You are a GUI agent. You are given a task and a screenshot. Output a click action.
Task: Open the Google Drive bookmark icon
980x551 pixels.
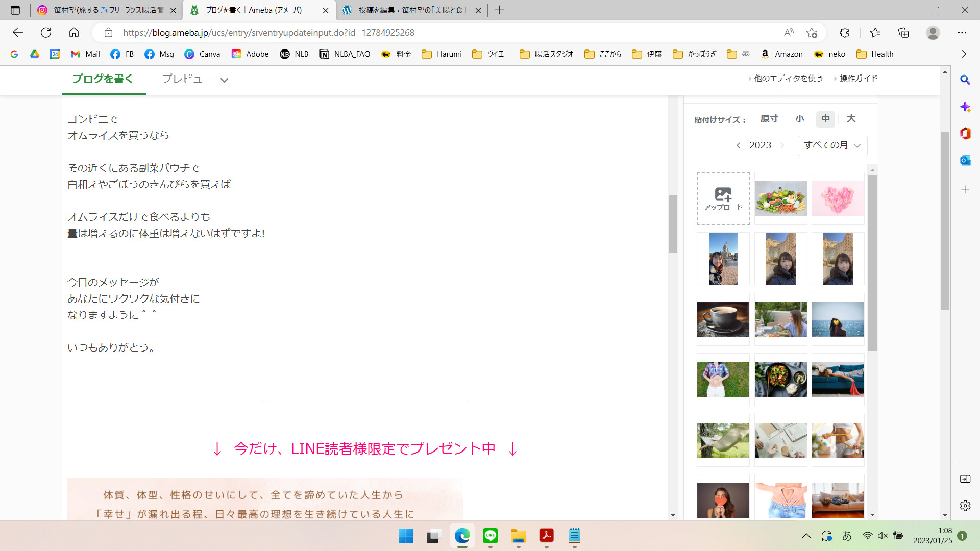tap(35, 54)
